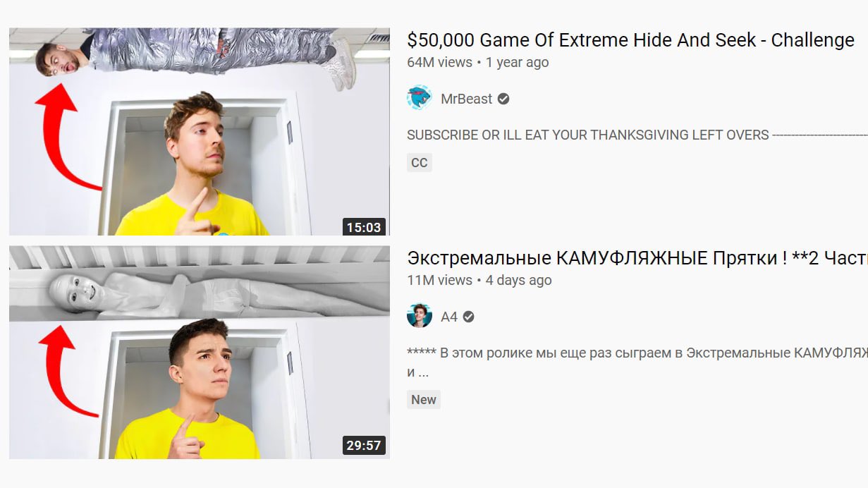
Task: Click the 29:57 duration label
Action: tap(364, 445)
